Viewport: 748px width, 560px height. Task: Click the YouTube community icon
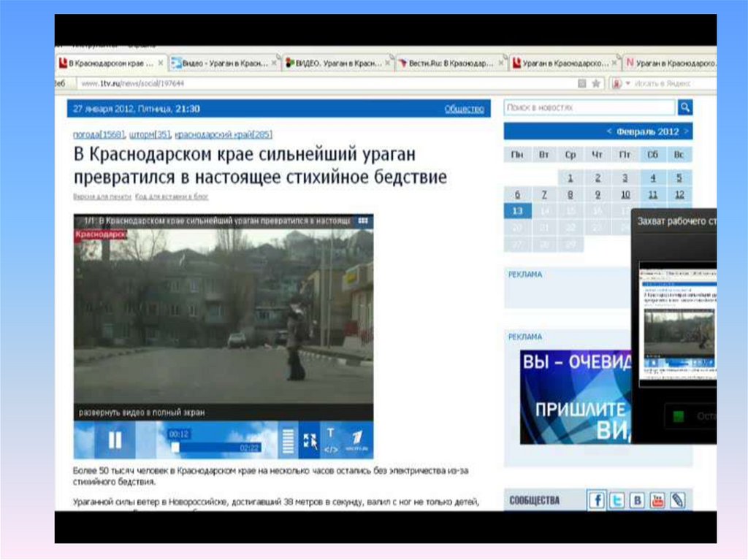coord(657,500)
